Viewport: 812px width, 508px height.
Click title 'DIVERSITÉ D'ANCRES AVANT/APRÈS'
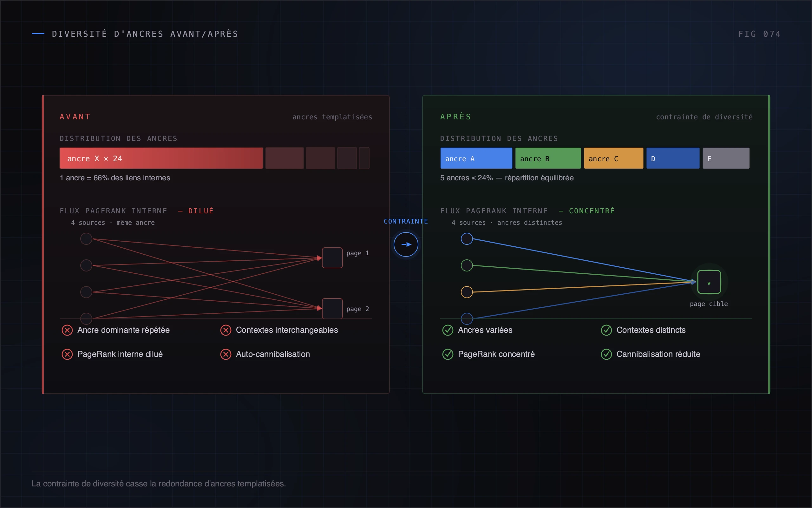click(x=145, y=34)
